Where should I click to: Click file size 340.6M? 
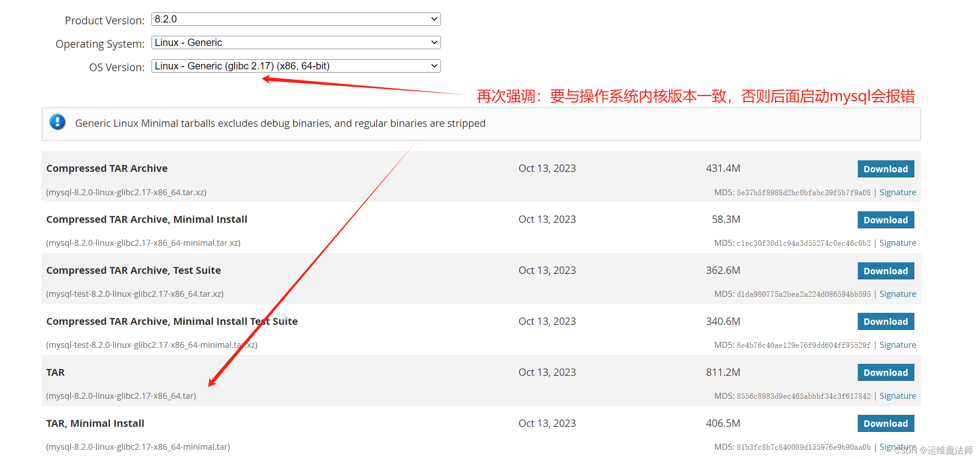tap(723, 322)
